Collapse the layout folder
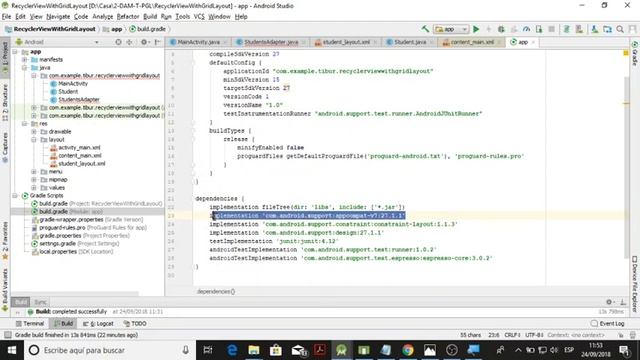640x360 pixels. tap(34, 140)
